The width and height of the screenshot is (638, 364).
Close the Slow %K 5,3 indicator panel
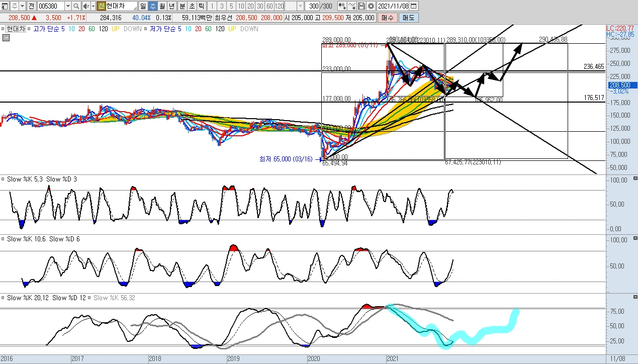[x=634, y=178]
